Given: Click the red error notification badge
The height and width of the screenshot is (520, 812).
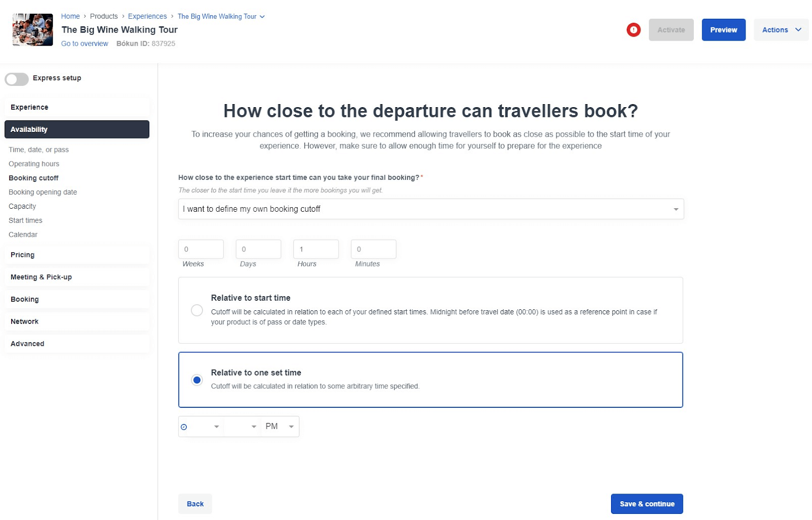Looking at the screenshot, I should pos(633,30).
